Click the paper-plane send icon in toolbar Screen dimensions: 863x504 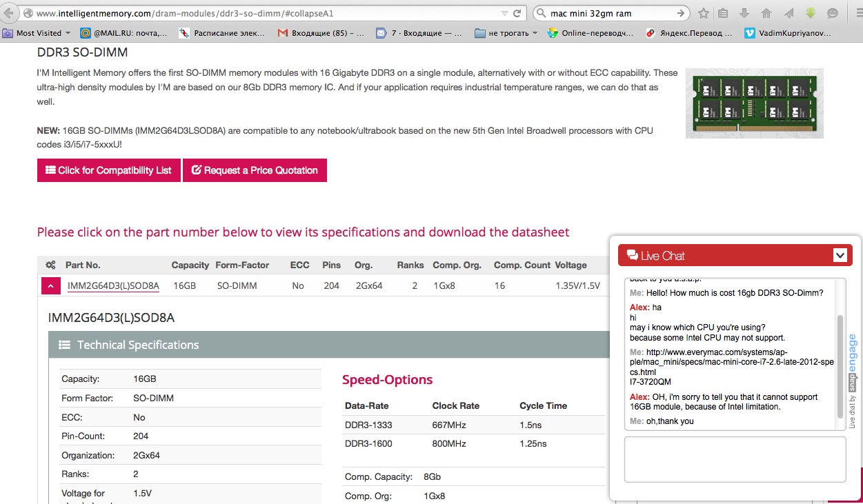(x=788, y=13)
